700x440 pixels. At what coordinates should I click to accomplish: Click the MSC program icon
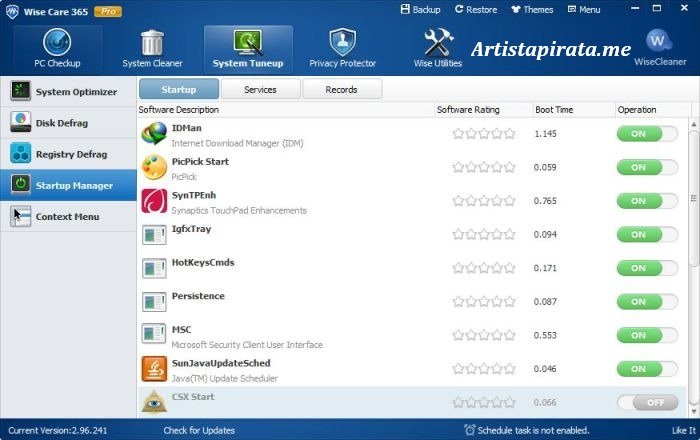154,335
